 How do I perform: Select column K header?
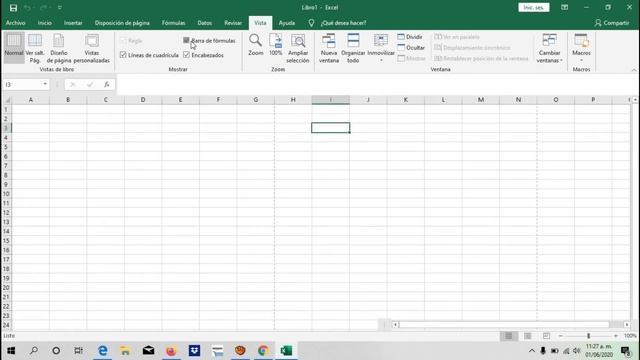(x=405, y=100)
